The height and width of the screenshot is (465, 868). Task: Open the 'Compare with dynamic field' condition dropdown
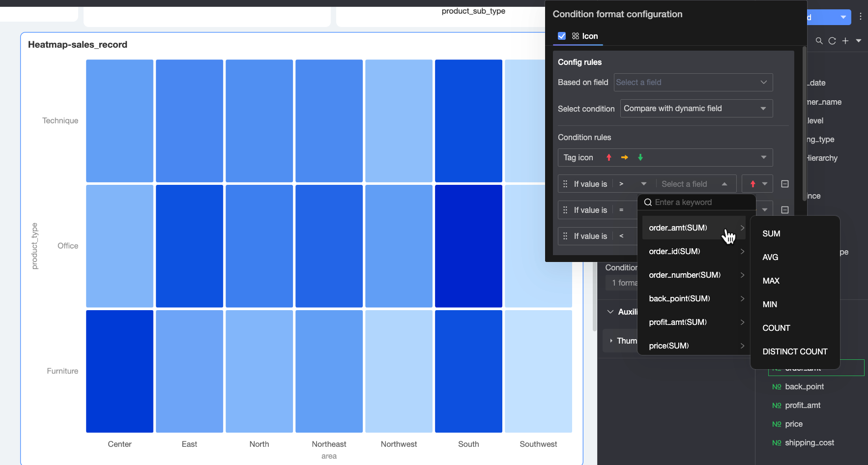point(696,109)
